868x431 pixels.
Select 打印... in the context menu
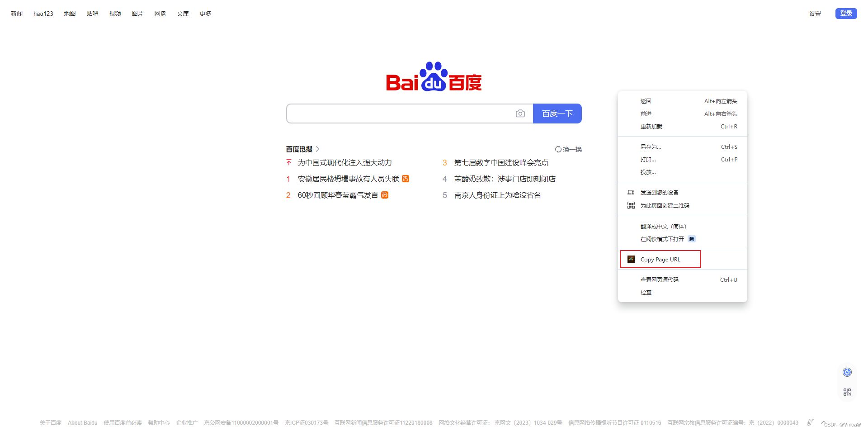pyautogui.click(x=683, y=160)
